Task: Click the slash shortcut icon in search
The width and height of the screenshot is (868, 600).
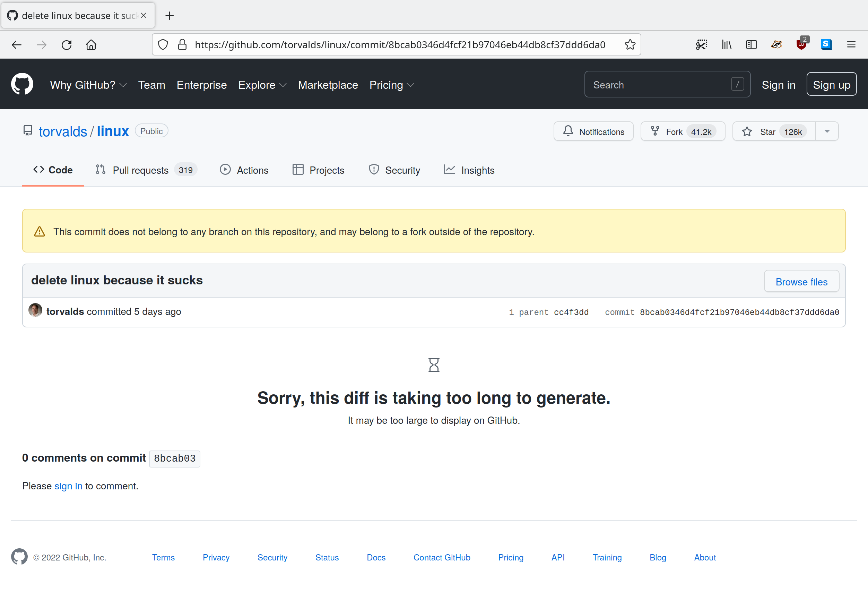Action: tap(738, 84)
